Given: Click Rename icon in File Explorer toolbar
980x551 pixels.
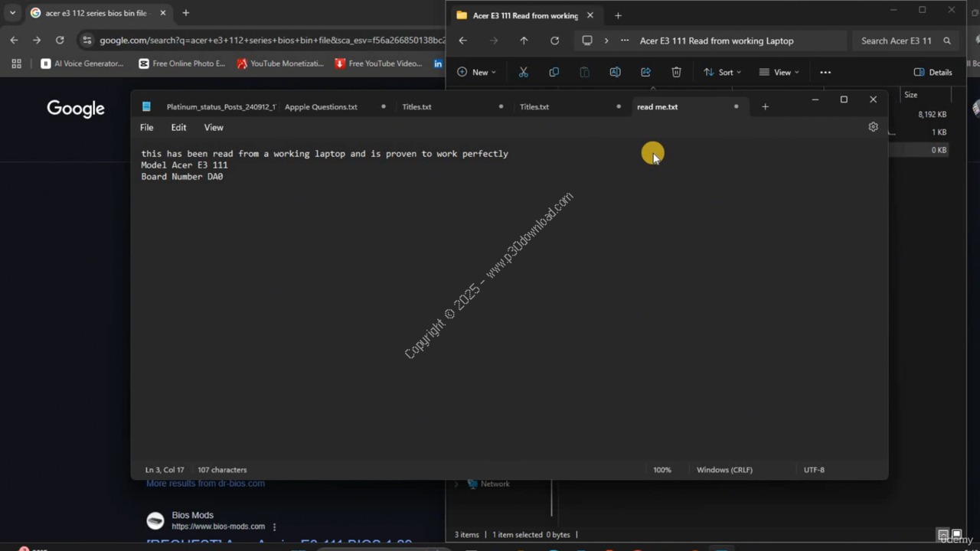Looking at the screenshot, I should click(x=615, y=72).
